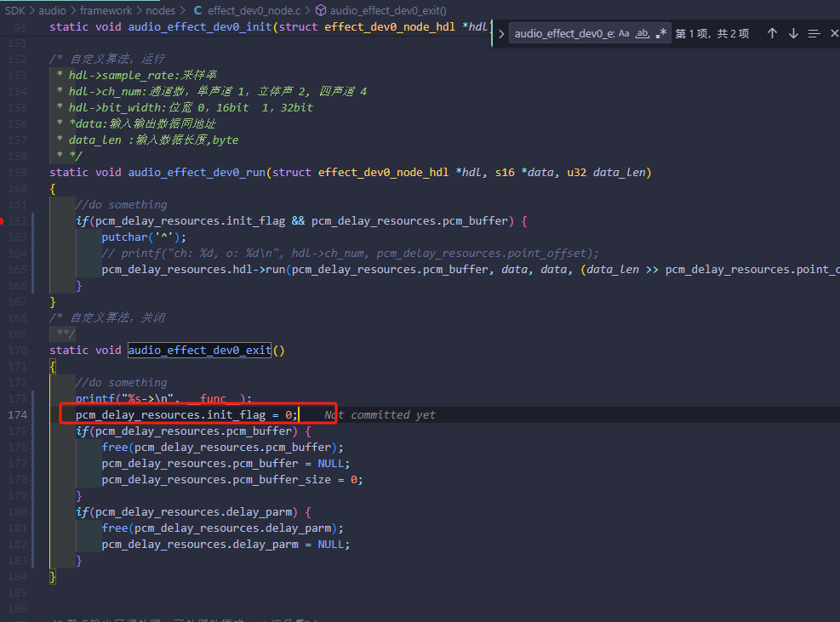Screen dimensions: 840x622
Task: Click pcm_delay_resources.init_flag = 0; statement
Action: coord(186,414)
